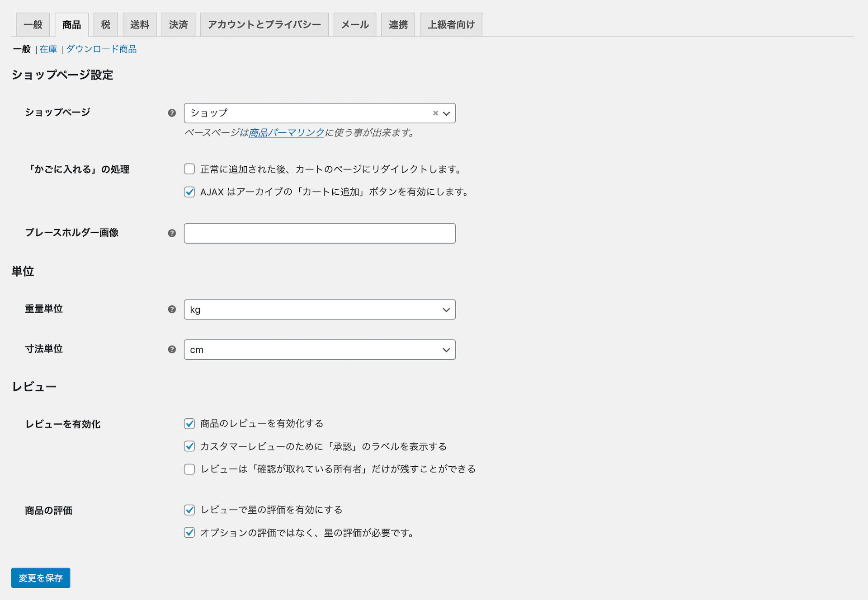Open the 上級者向け tab
This screenshot has height=600, width=868.
point(451,24)
